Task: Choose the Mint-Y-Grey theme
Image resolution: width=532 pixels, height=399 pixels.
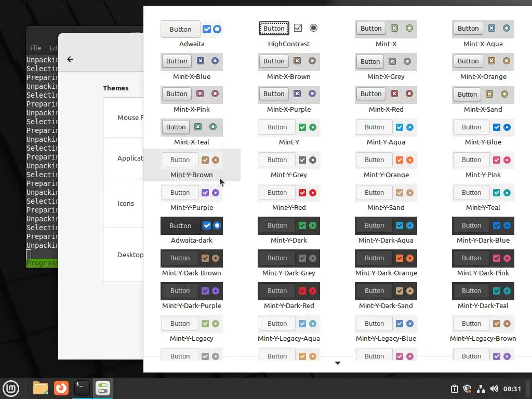Action: (x=289, y=165)
